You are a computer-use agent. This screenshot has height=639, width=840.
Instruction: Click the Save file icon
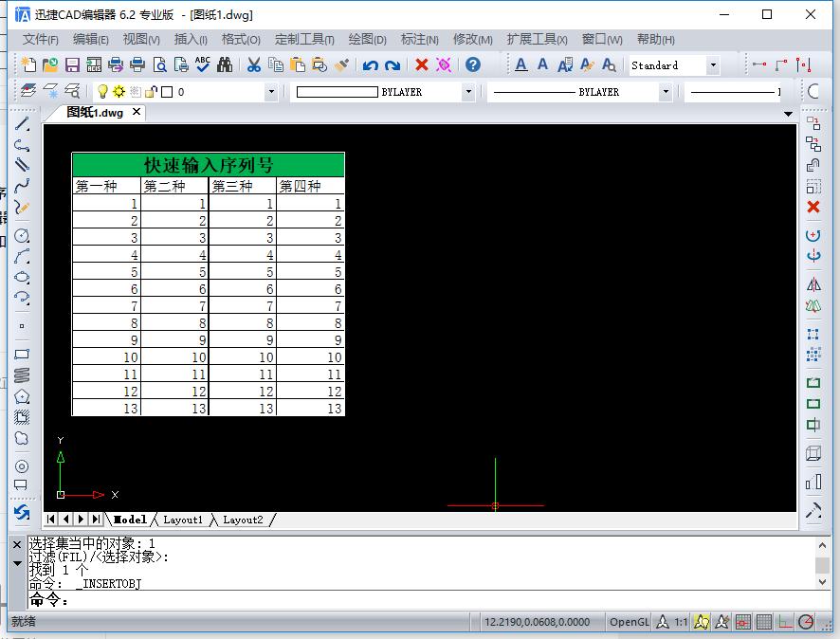click(72, 65)
